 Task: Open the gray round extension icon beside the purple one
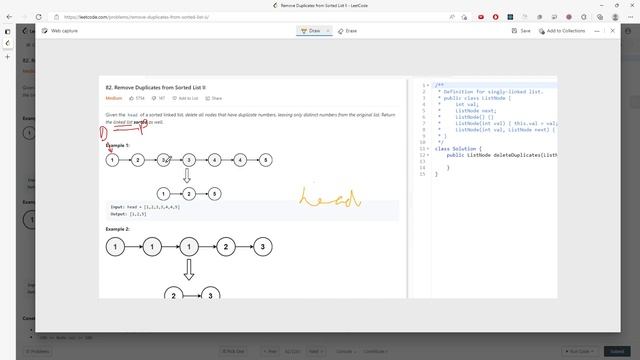click(554, 17)
